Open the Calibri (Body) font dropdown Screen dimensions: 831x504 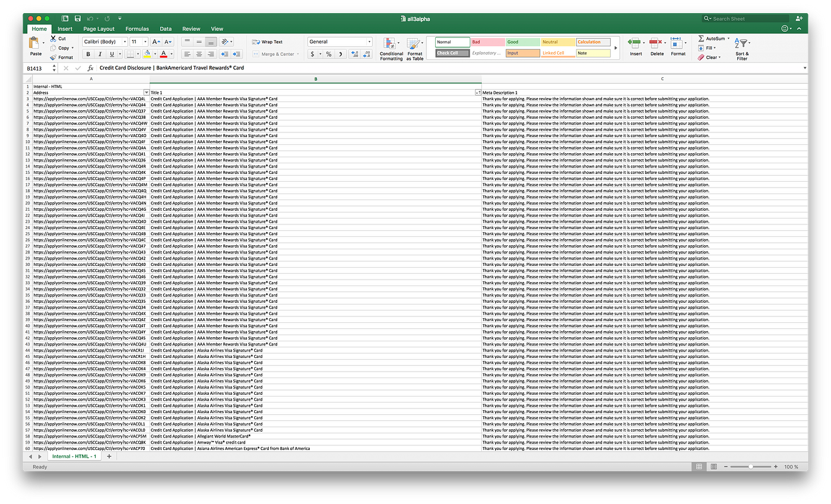[125, 42]
